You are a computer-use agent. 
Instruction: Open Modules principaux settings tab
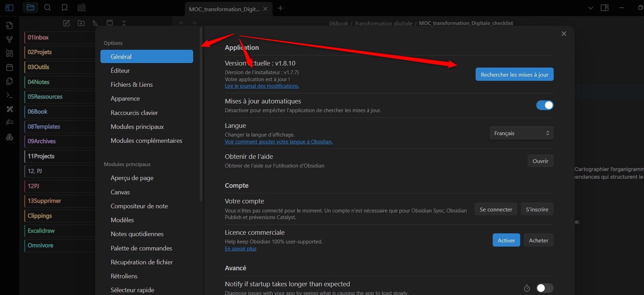pyautogui.click(x=147, y=127)
